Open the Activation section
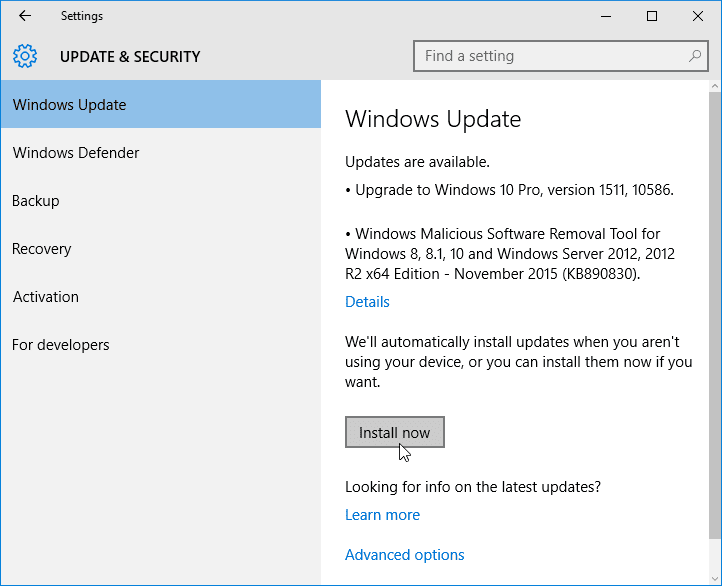The width and height of the screenshot is (722, 586). (161, 296)
